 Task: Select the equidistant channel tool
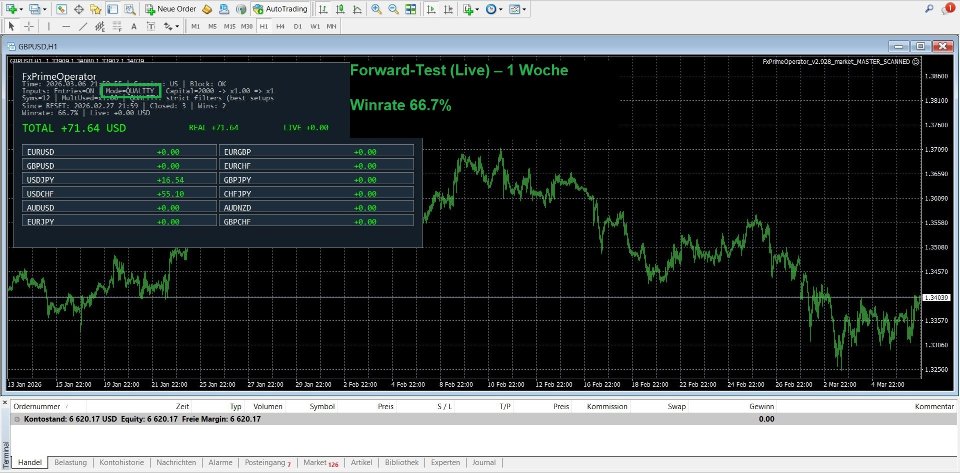click(100, 26)
